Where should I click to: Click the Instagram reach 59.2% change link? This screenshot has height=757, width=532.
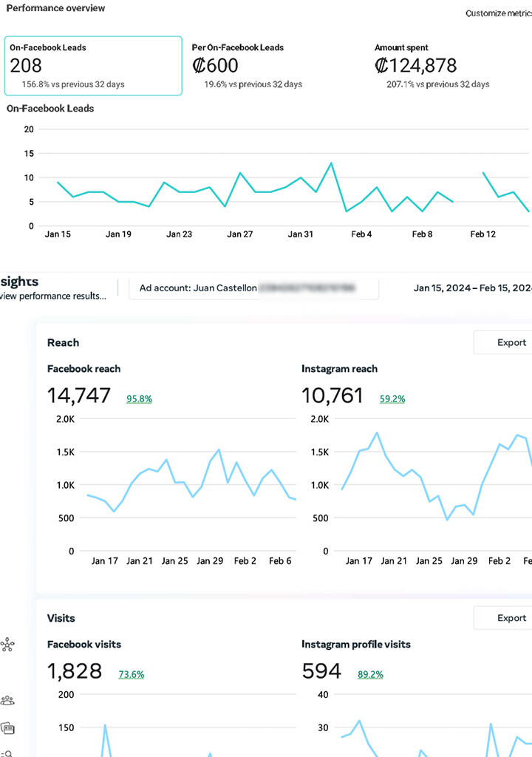pos(392,398)
